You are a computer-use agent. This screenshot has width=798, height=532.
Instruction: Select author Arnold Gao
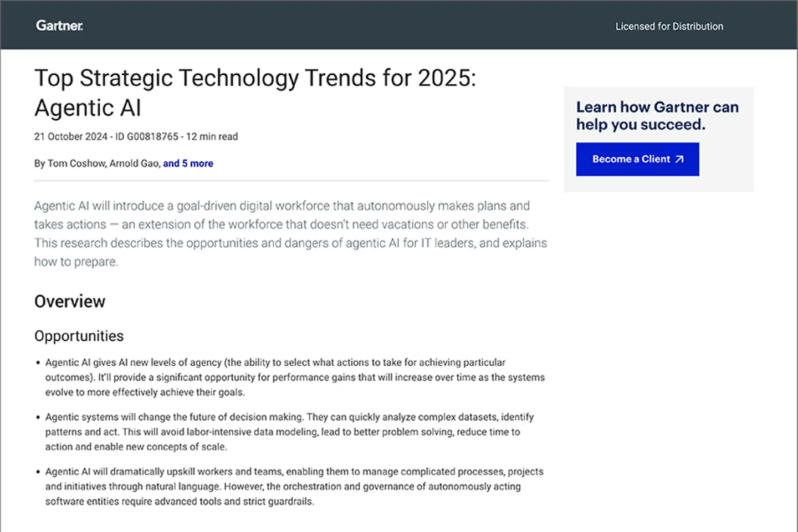[135, 163]
